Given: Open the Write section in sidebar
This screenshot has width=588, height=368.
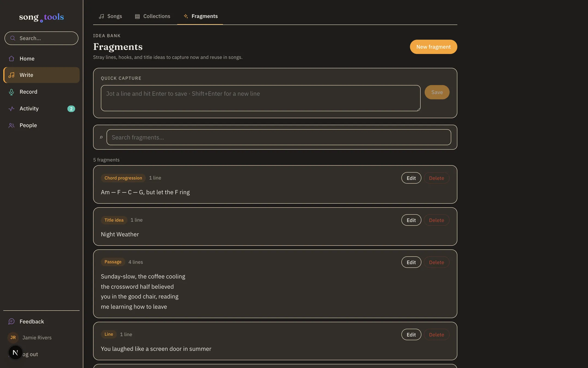Looking at the screenshot, I should click(41, 75).
